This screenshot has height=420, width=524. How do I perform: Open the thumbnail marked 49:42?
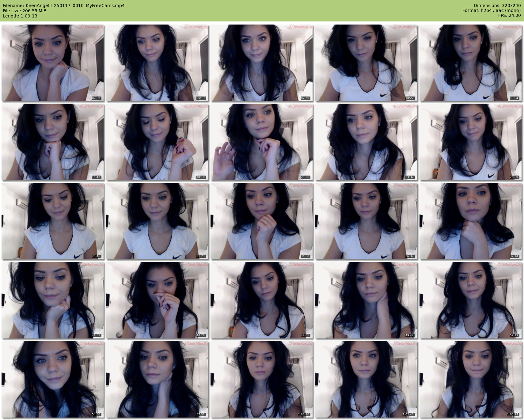tap(366, 300)
